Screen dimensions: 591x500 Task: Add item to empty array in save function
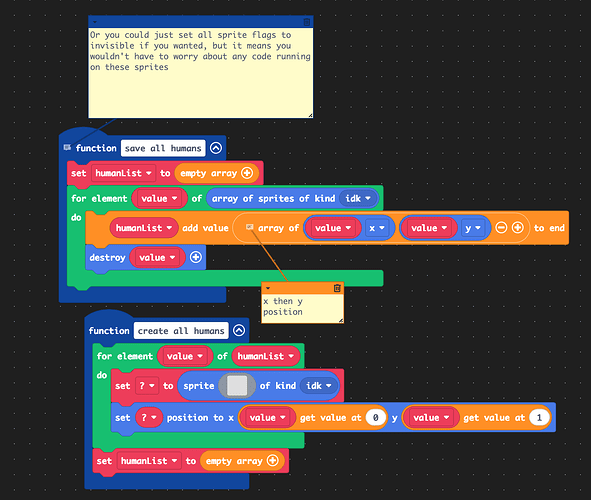click(247, 173)
